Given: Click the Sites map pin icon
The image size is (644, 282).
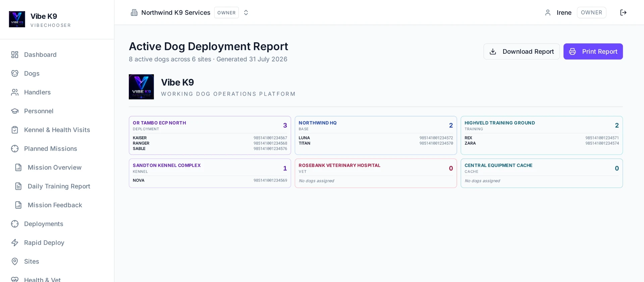Looking at the screenshot, I should coord(15,262).
